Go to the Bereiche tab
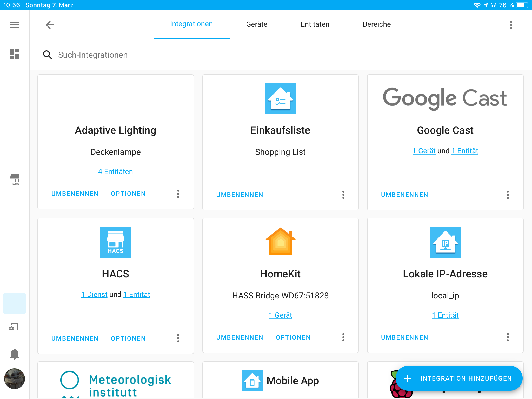The height and width of the screenshot is (399, 532). (376, 24)
